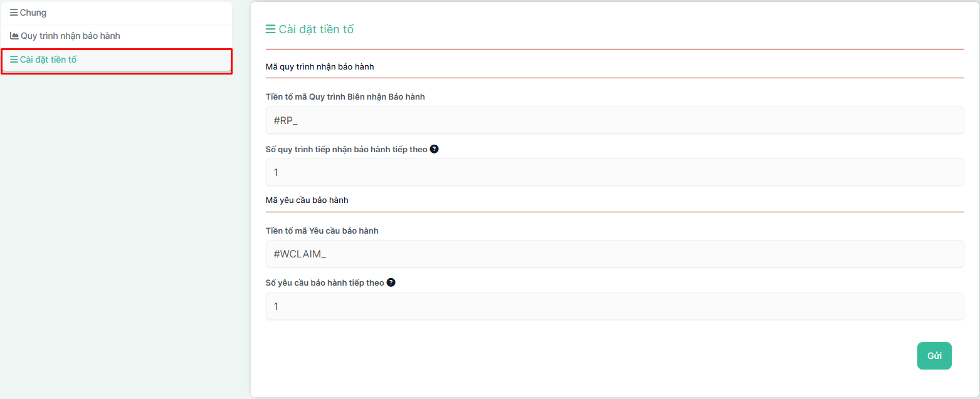The image size is (980, 399).
Task: Click the list icon beside Chung
Action: (14, 13)
